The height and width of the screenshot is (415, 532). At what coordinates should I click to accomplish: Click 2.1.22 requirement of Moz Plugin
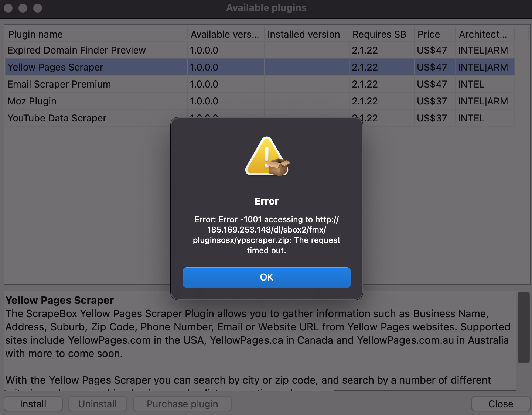365,101
